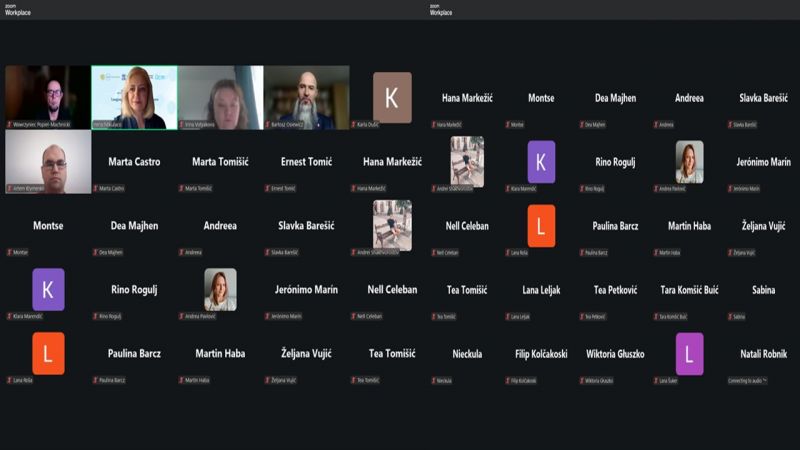The image size is (800, 450).
Task: Click the muted mic icon beside Marta Castro's label
Action: (x=95, y=188)
